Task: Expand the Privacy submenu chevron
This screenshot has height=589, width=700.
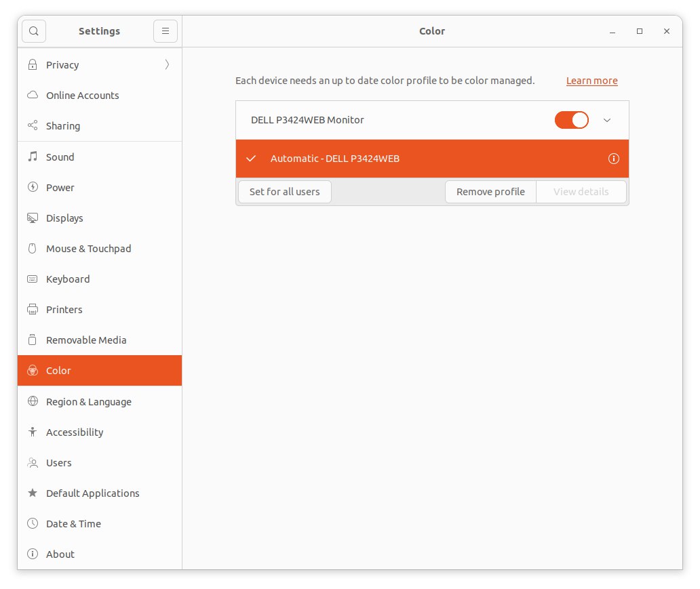Action: pos(167,64)
